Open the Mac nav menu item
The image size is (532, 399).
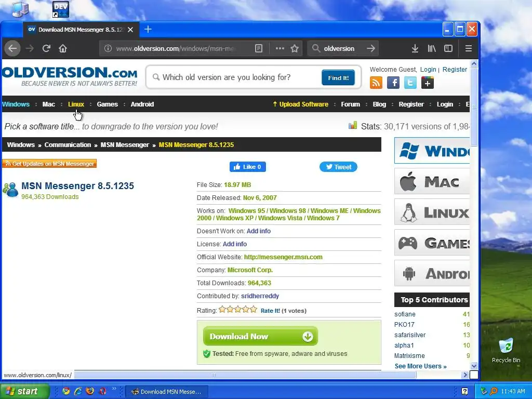pos(48,104)
